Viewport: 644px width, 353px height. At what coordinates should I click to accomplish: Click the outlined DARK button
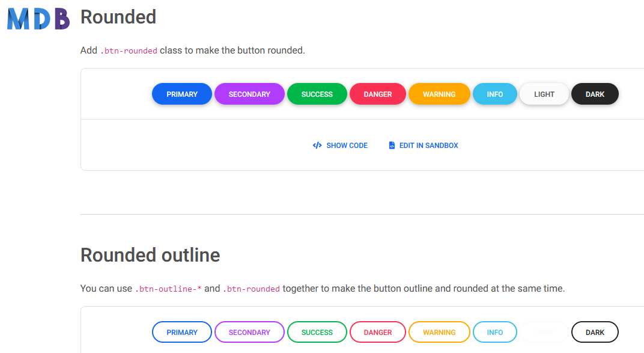[595, 332]
